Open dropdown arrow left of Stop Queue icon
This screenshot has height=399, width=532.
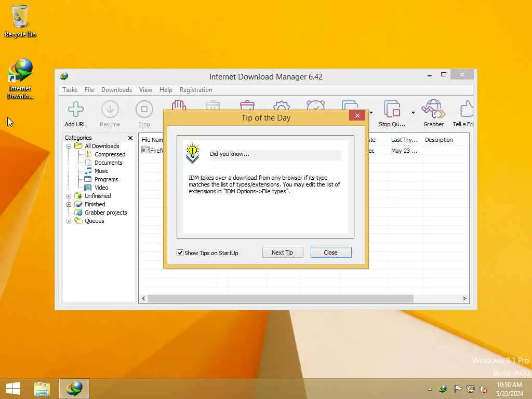pos(371,113)
